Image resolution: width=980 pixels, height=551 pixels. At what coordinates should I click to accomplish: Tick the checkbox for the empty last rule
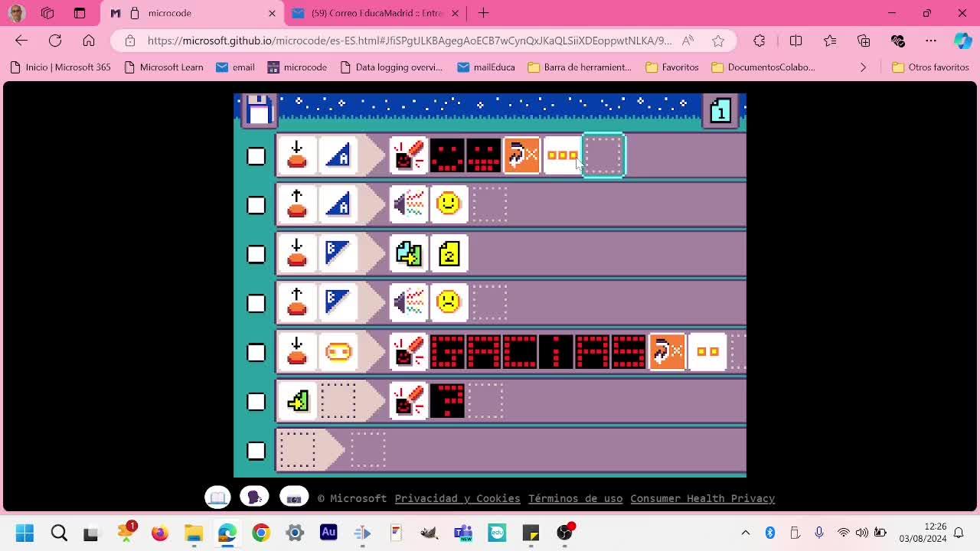pos(256,450)
